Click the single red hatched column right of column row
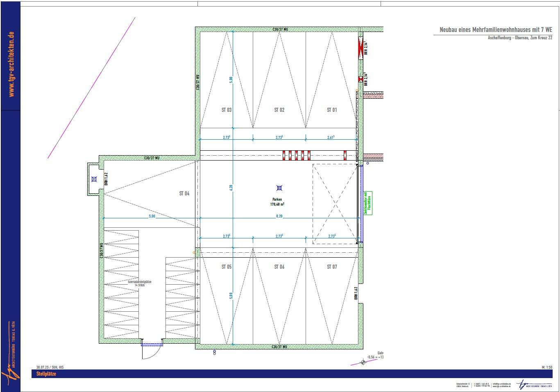560x392 pixels. (345, 155)
